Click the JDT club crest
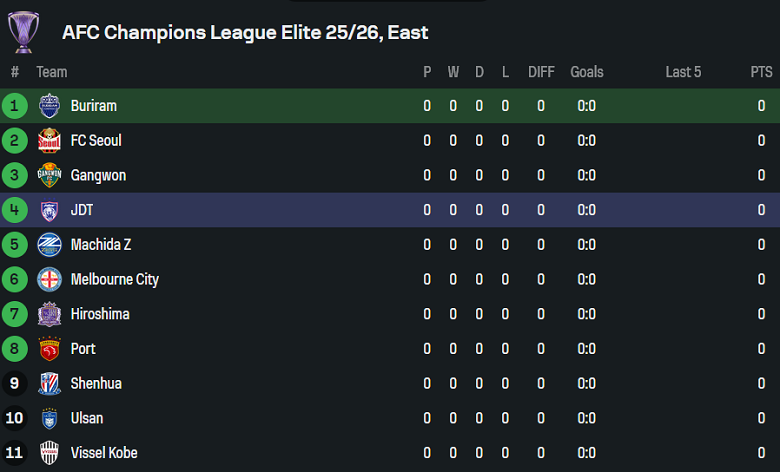Viewport: 780px width, 472px height. pos(49,210)
